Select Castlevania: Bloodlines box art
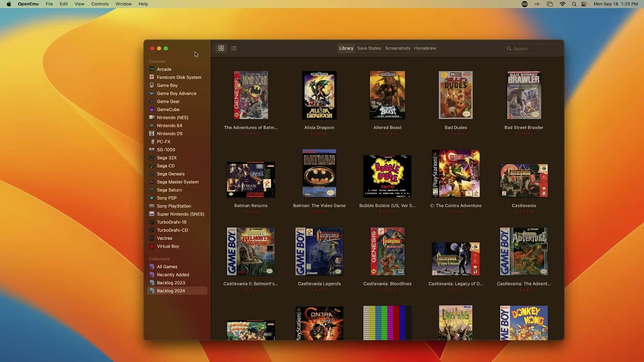Viewport: 644px width, 362px height. point(387,251)
